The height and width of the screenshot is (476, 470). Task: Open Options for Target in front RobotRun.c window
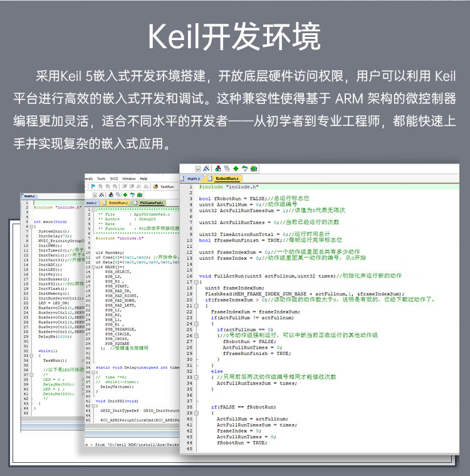206,168
